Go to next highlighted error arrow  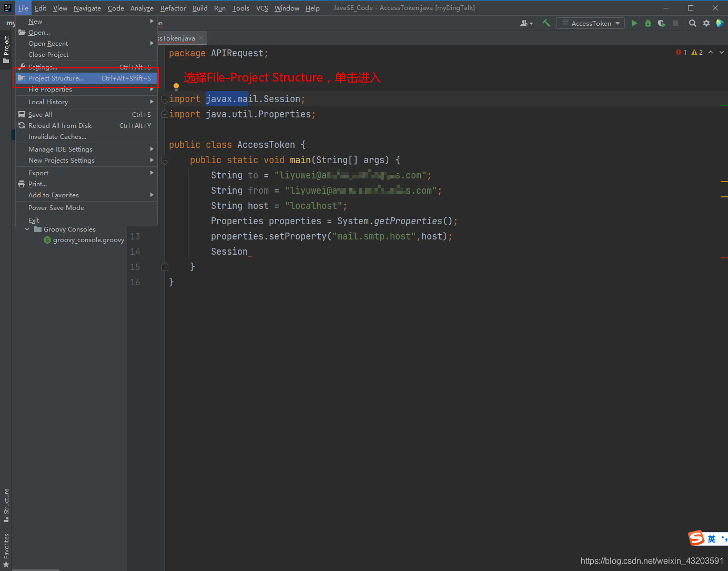click(721, 52)
